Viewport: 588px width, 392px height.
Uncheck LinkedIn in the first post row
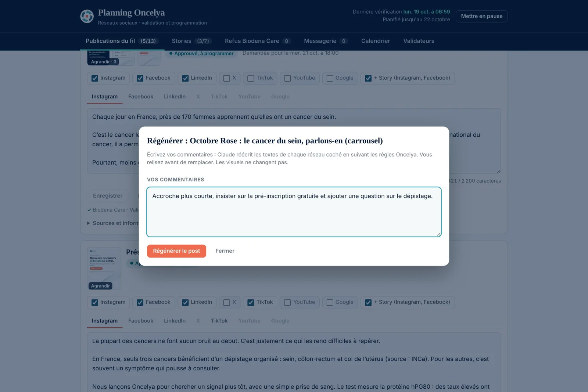pyautogui.click(x=185, y=78)
